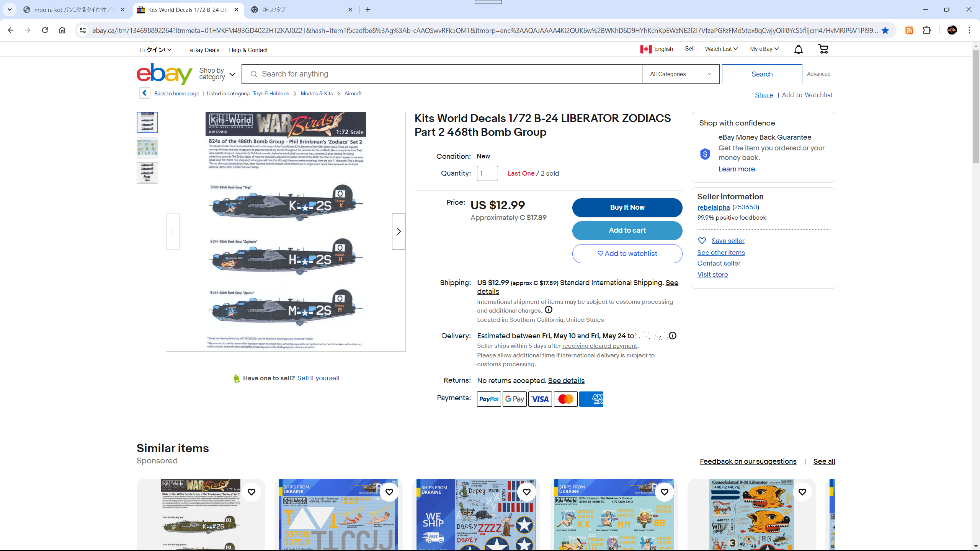This screenshot has height=551, width=980.
Task: Click the sell tag icon near Have one to sell
Action: (237, 378)
